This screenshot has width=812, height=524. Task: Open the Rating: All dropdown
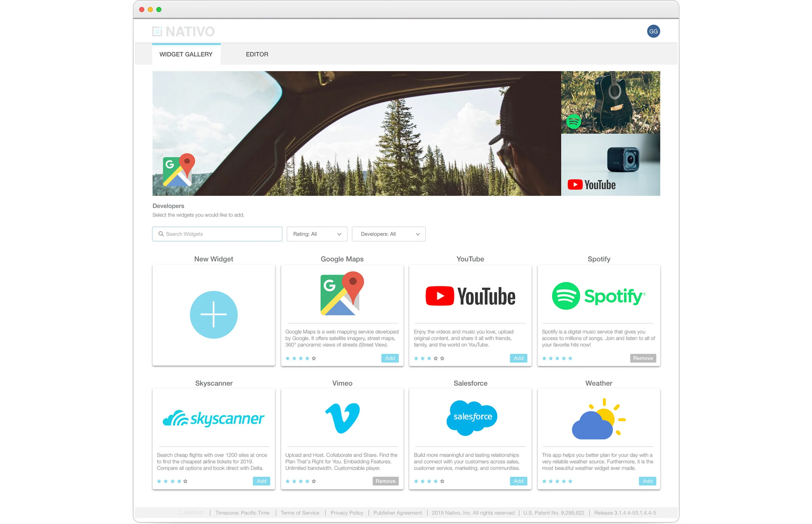pyautogui.click(x=317, y=234)
